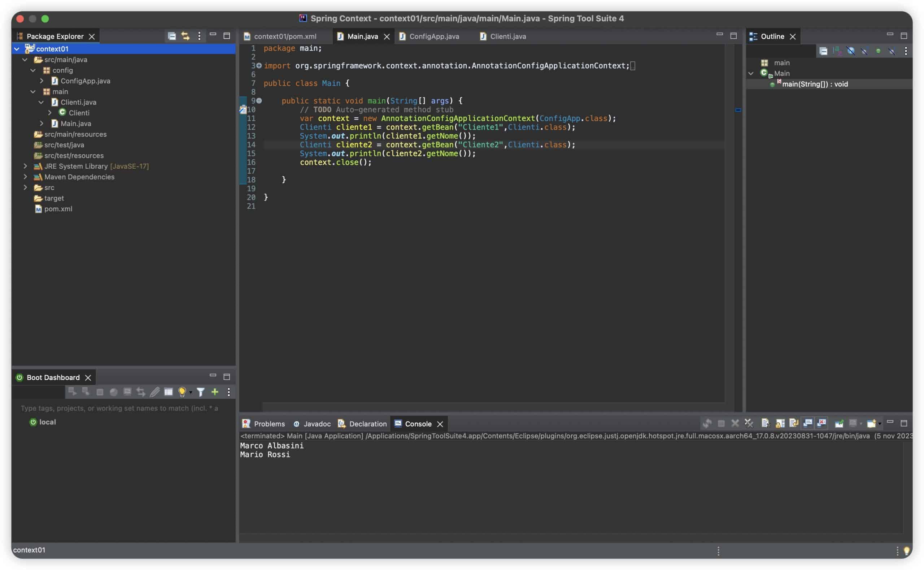Viewport: 924px width, 570px height.
Task: Open the Open Console dropdown arrow
Action: (880, 424)
